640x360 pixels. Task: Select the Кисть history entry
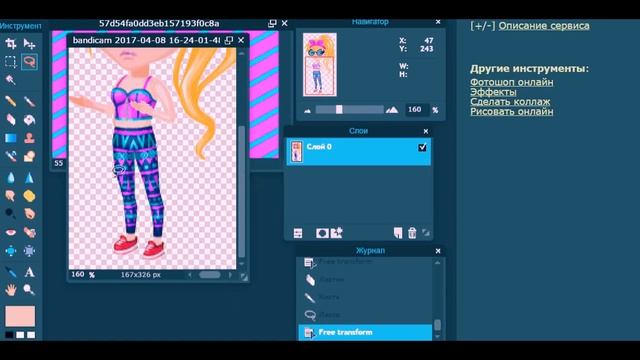365,297
